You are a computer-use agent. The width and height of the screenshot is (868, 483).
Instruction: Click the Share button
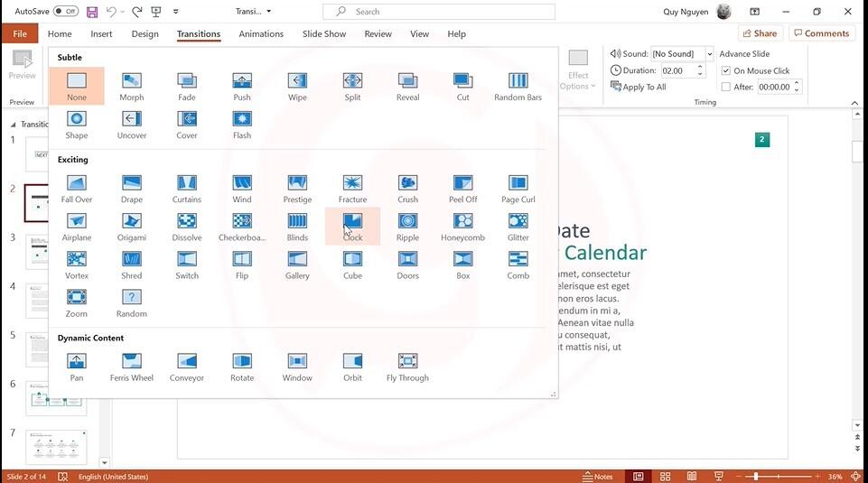click(760, 33)
